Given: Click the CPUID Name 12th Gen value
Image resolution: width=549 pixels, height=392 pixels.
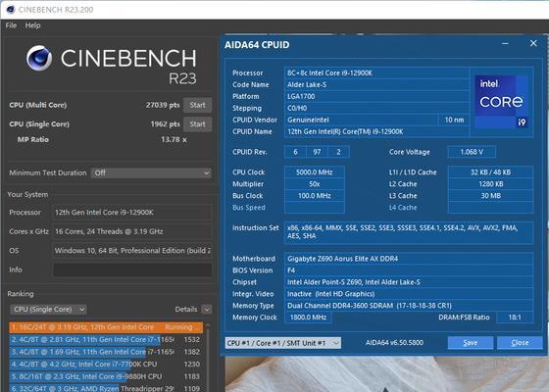Looking at the screenshot, I should pyautogui.click(x=376, y=131).
